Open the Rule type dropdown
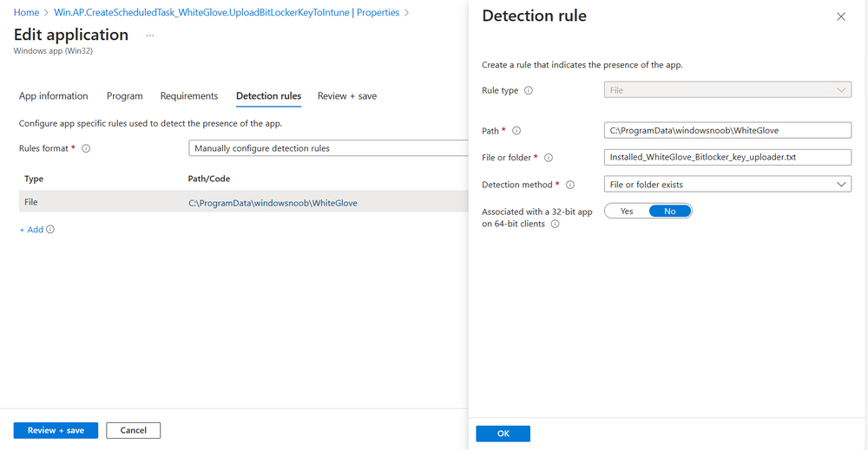The width and height of the screenshot is (868, 450). pos(727,90)
